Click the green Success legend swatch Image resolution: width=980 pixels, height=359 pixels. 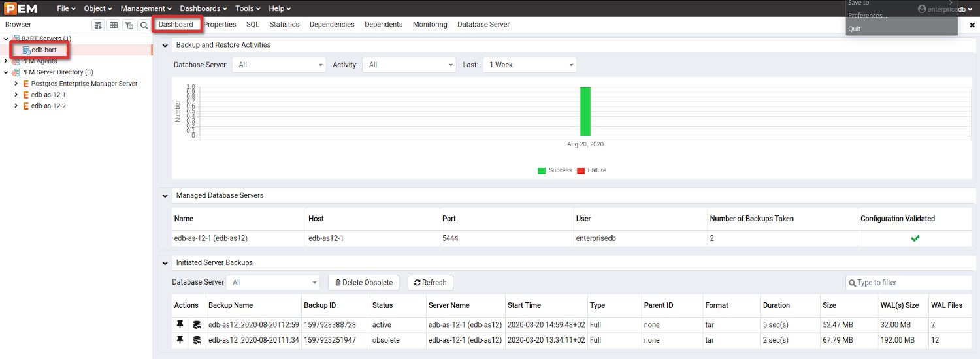pyautogui.click(x=542, y=170)
